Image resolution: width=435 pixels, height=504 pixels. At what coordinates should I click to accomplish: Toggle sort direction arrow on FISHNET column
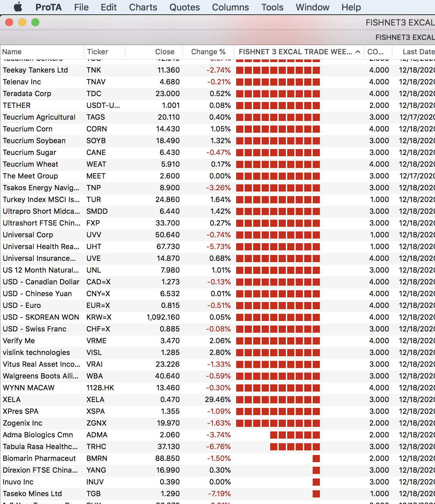(358, 52)
